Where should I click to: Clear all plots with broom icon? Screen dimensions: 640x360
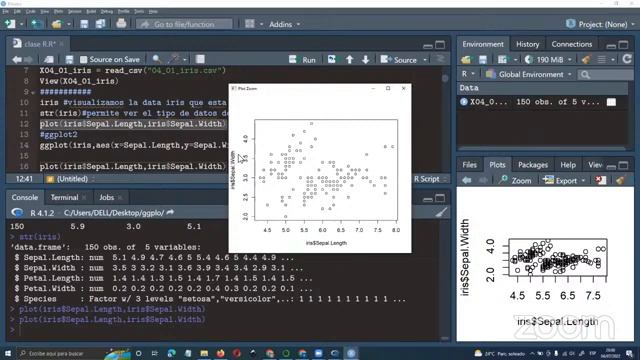620,180
